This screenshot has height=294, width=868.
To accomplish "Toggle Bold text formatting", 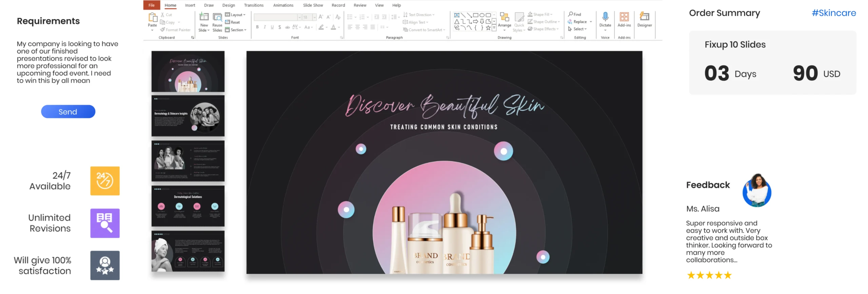I will pos(257,27).
